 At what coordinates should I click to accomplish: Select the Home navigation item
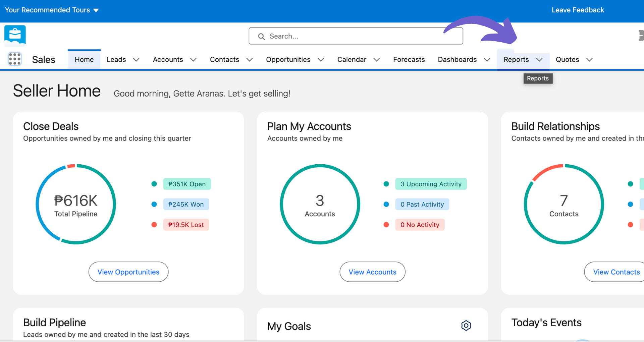(x=84, y=59)
